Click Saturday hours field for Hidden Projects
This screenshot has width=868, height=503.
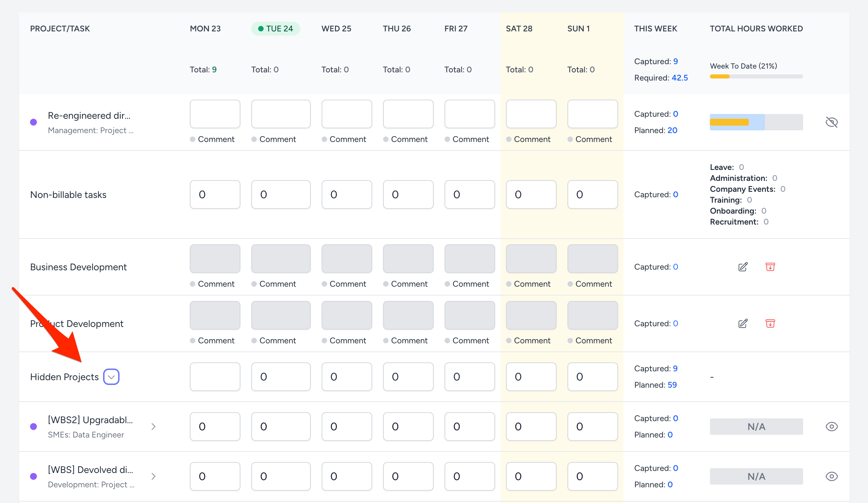[531, 377]
